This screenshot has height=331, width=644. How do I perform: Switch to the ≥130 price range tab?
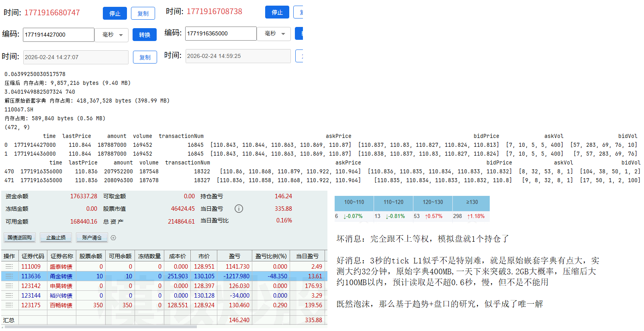pos(472,202)
